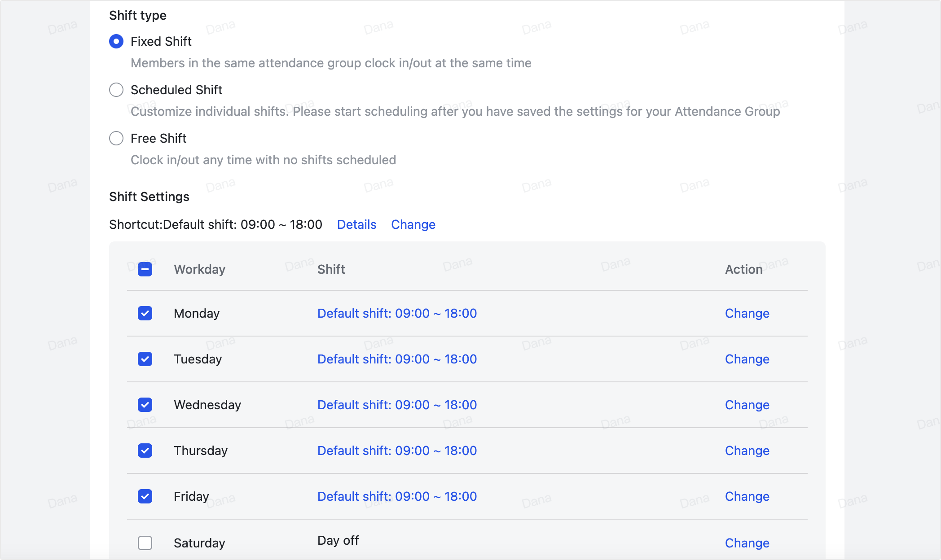This screenshot has height=560, width=941.
Task: Toggle the Workday header select-all checkbox
Action: pyautogui.click(x=145, y=269)
